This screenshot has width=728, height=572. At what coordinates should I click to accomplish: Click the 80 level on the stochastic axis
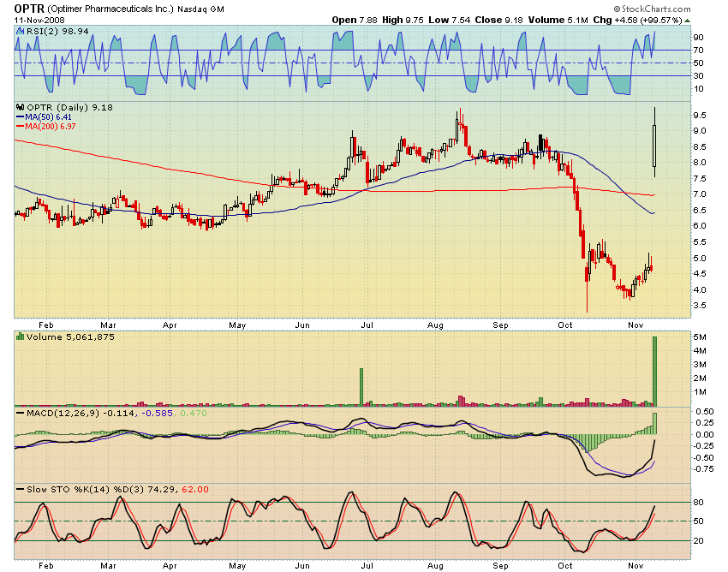[x=698, y=503]
